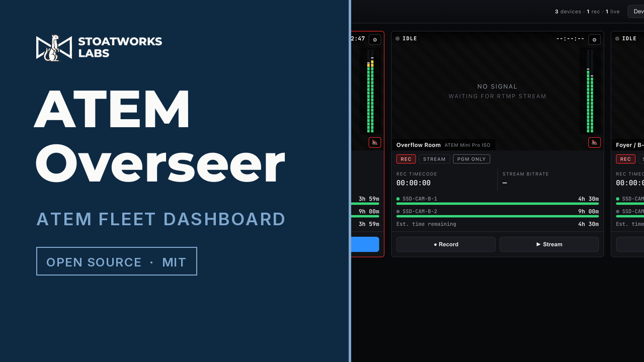Screen dimensions: 644x362
Task: Click the WAITING FOR RTMP STREAM text
Action: pos(497,96)
